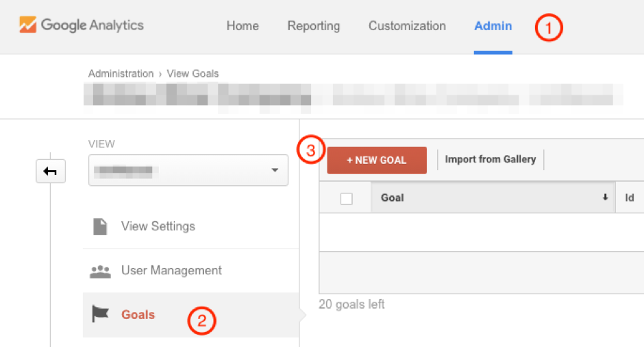Open the Home tab
Screen dimensions: 644x347
pos(243,26)
